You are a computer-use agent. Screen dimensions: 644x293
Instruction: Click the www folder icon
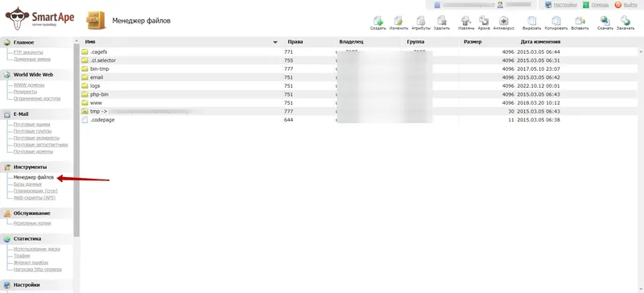[x=85, y=103]
